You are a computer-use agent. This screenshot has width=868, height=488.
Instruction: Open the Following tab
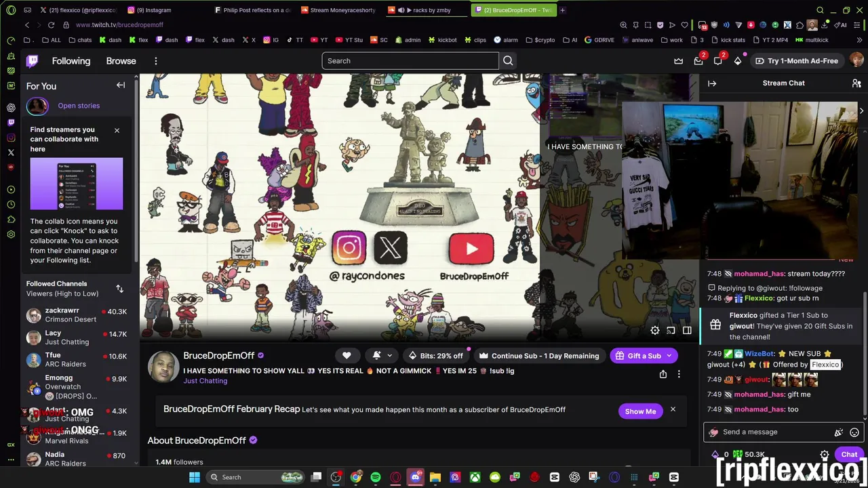coord(71,61)
